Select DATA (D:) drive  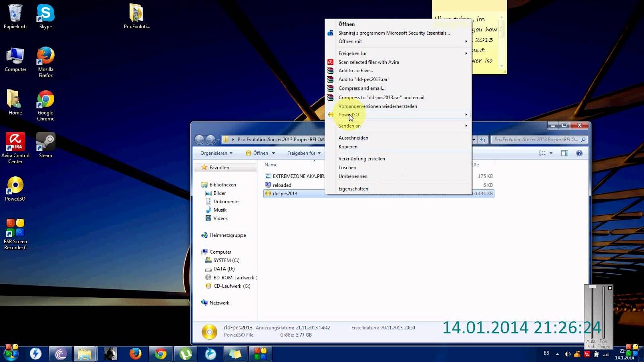pos(220,269)
